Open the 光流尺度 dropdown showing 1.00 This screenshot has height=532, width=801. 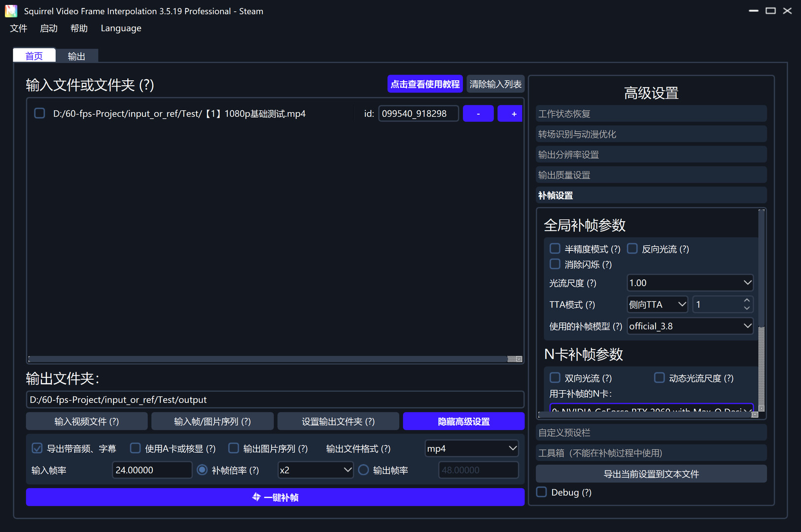[x=690, y=283]
